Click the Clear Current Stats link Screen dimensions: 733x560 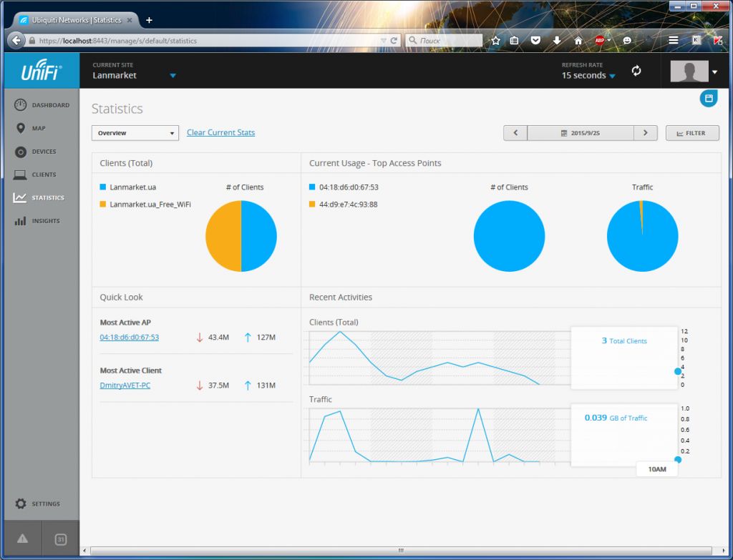[x=220, y=132]
